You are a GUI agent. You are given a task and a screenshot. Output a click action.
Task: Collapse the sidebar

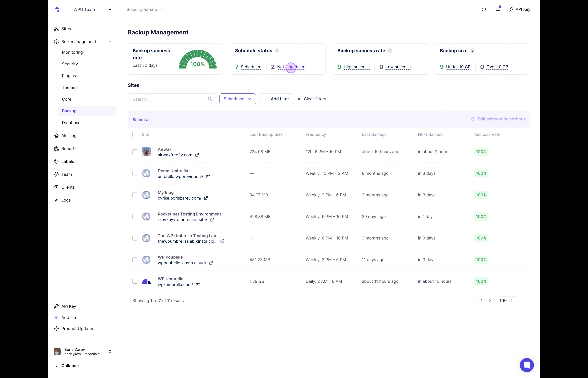[67, 366]
